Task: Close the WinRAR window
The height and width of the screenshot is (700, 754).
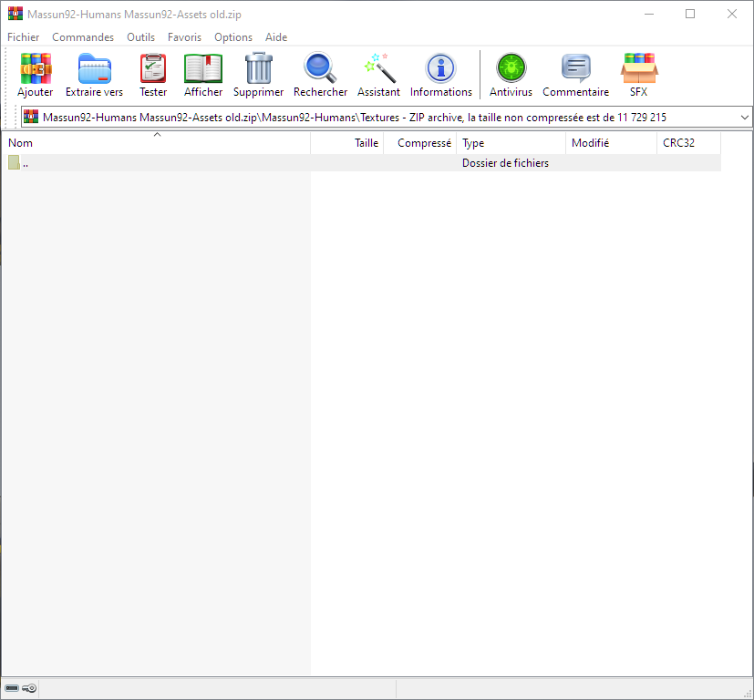Action: tap(732, 14)
